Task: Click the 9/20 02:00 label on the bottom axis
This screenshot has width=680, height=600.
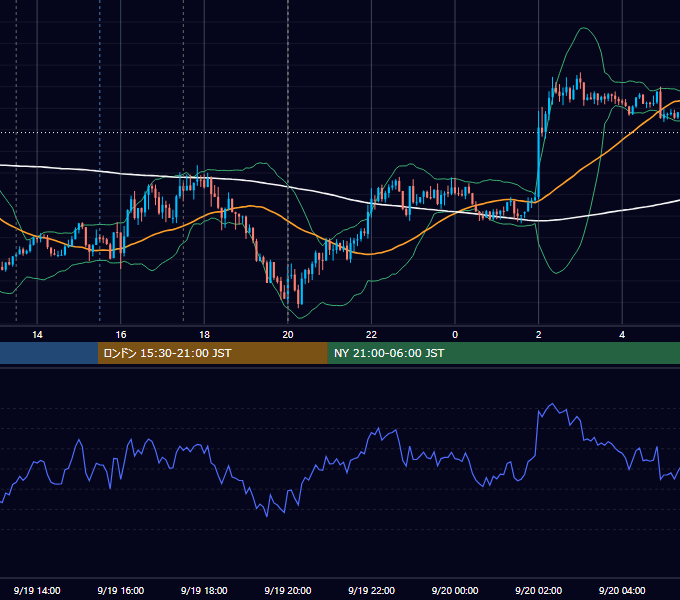Action: [539, 590]
